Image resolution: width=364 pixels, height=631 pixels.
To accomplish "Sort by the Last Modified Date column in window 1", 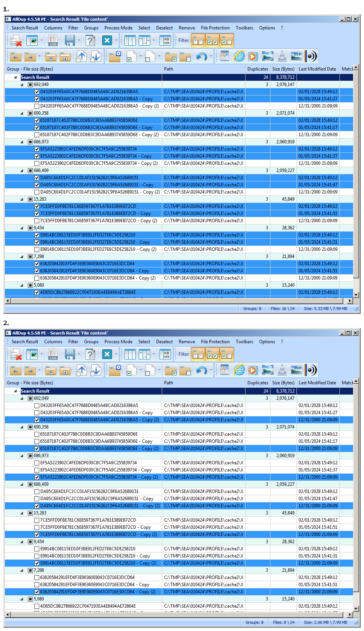I will [x=317, y=69].
